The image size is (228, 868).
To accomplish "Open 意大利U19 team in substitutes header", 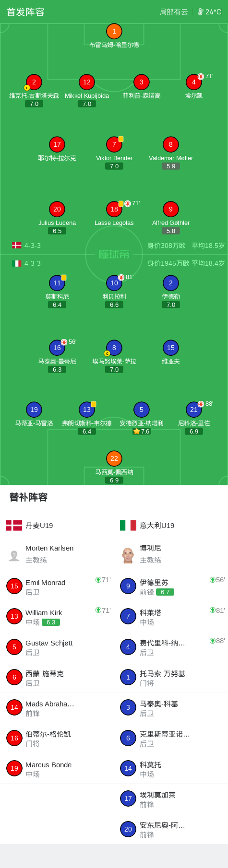I will click(x=144, y=525).
